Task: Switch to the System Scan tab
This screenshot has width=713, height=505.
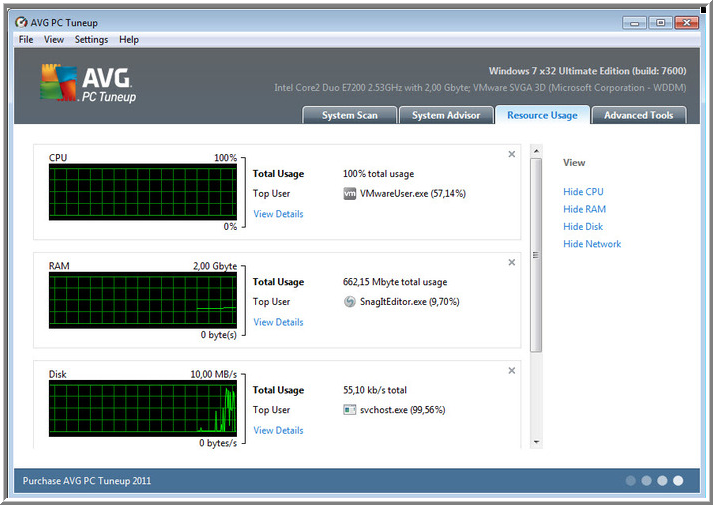Action: pos(350,115)
